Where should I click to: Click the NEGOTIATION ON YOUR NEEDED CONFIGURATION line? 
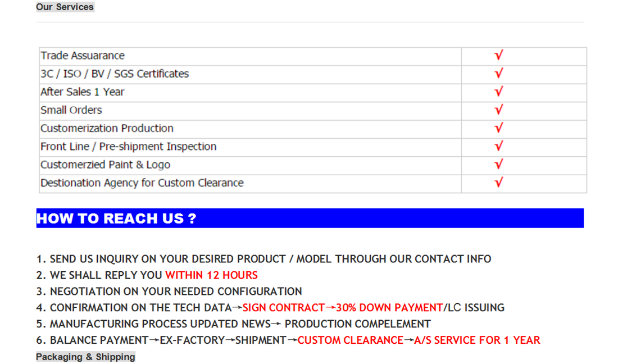click(169, 292)
